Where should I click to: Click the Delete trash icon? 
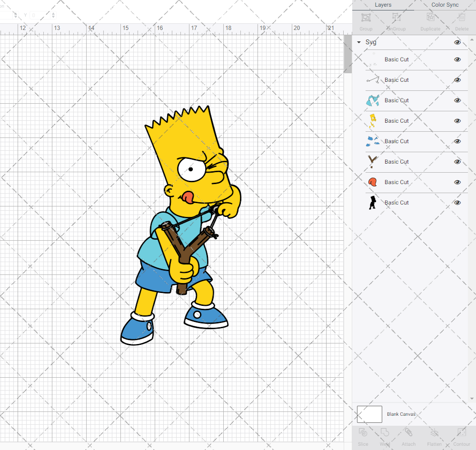461,20
